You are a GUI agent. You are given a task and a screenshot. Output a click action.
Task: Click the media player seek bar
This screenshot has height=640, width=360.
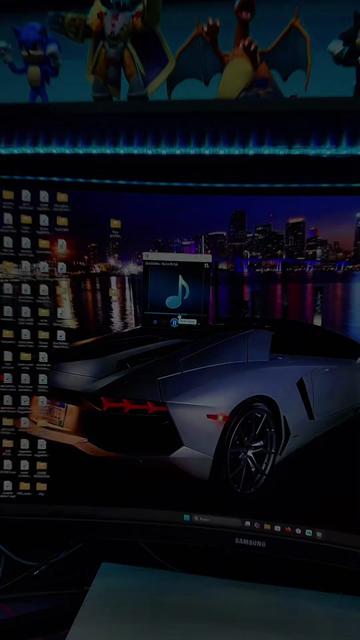[x=176, y=313]
